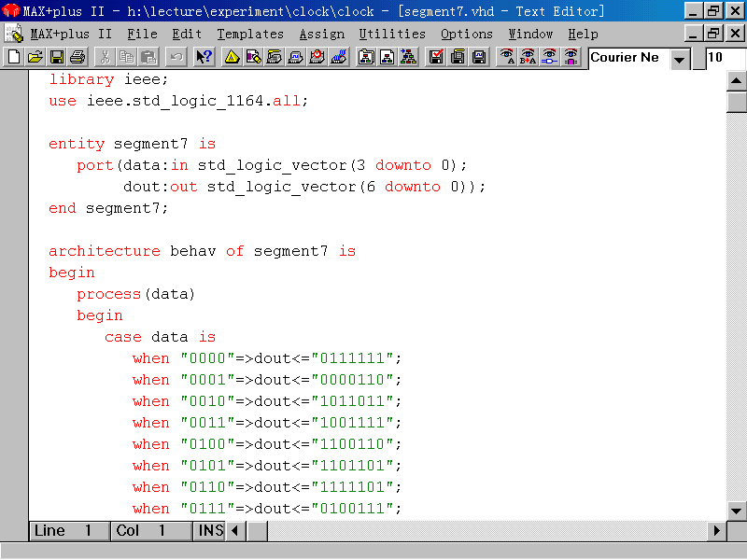
Task: Save the file with the floppy disk icon
Action: 57,58
